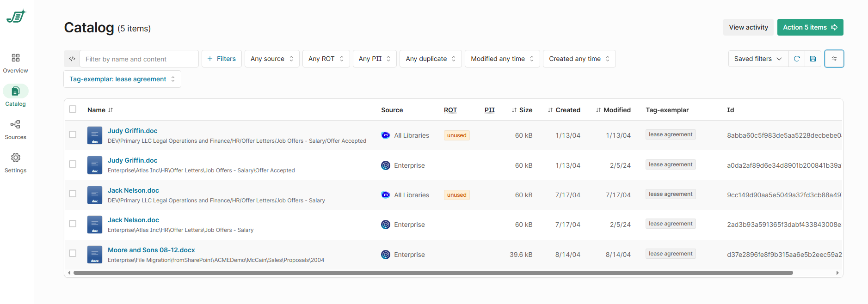Screen dimensions: 868x304
Task: Click the horizontal scrollbar thumb of table
Action: click(433, 273)
